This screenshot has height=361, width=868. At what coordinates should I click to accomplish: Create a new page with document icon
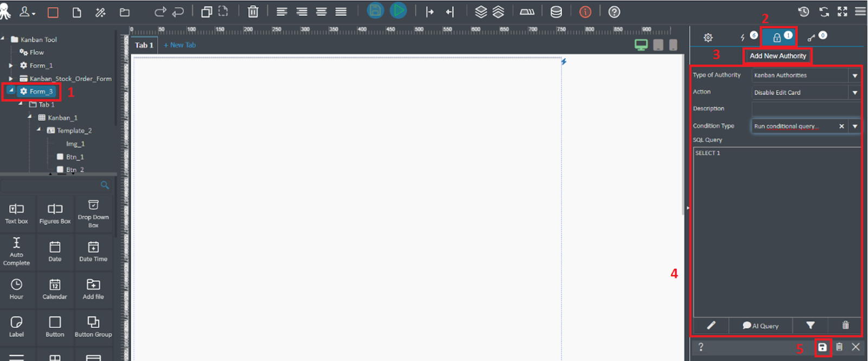point(77,12)
